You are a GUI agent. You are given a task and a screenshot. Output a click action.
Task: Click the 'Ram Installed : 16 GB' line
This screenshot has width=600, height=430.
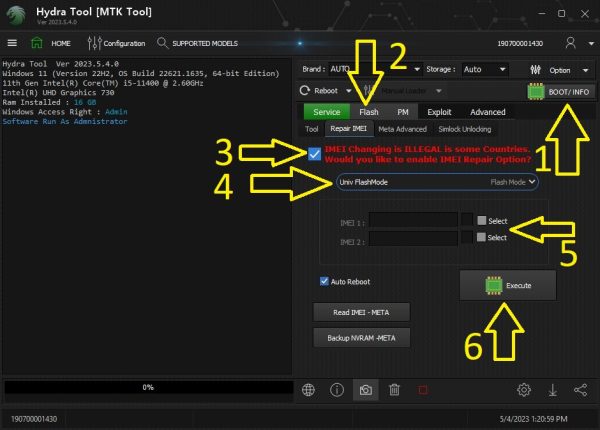coord(49,102)
